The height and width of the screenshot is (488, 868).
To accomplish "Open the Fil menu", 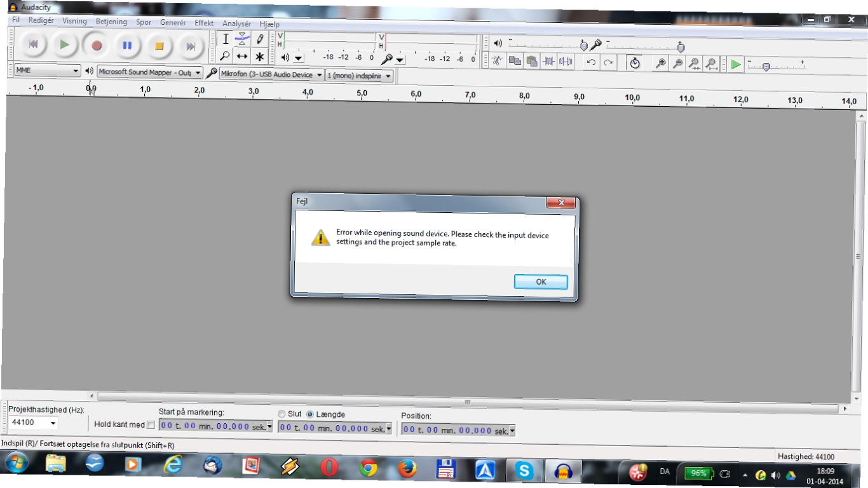I will (16, 20).
